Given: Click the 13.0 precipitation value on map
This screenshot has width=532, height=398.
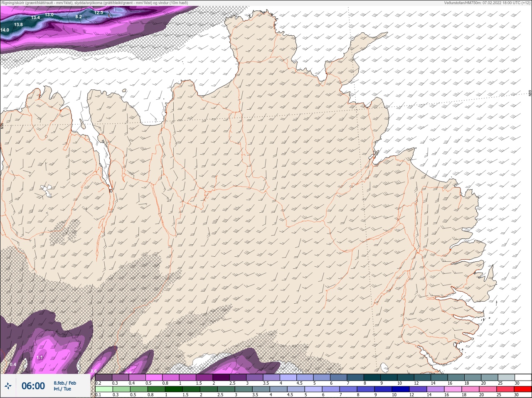Looking at the screenshot, I should point(49,15).
